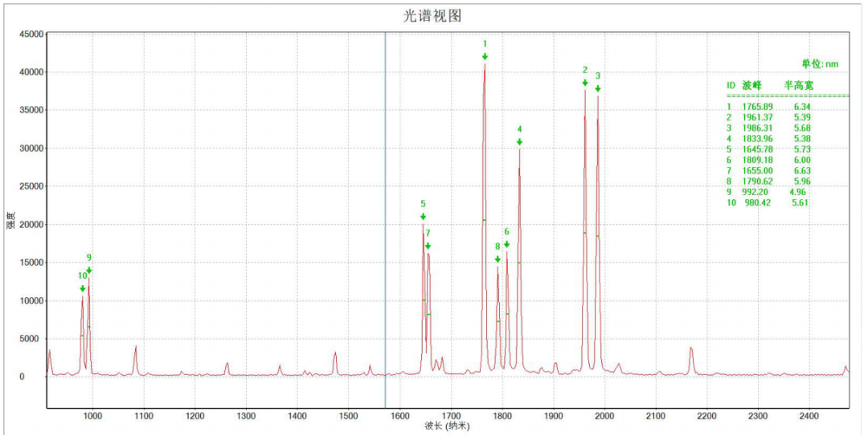This screenshot has width=868, height=440.
Task: Select peak value 1655.00 in table
Action: coord(757,171)
